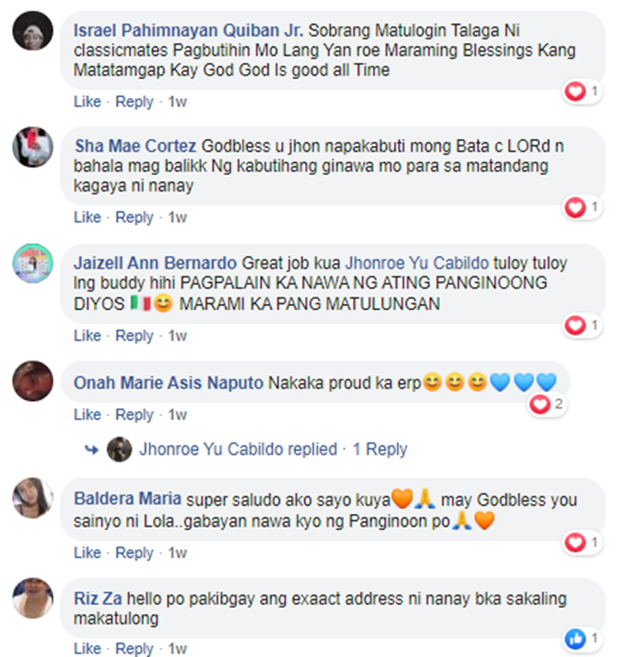Like Riz Za's comment
The width and height of the screenshot is (644, 657).
pos(88,648)
